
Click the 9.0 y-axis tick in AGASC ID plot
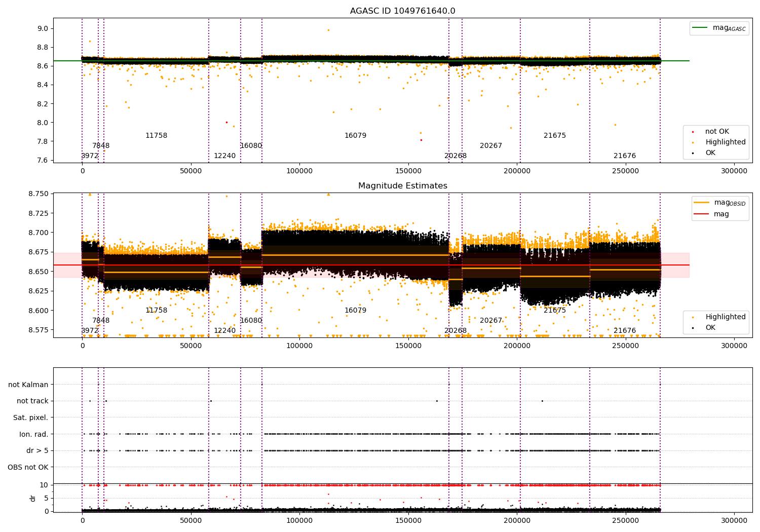pos(43,28)
